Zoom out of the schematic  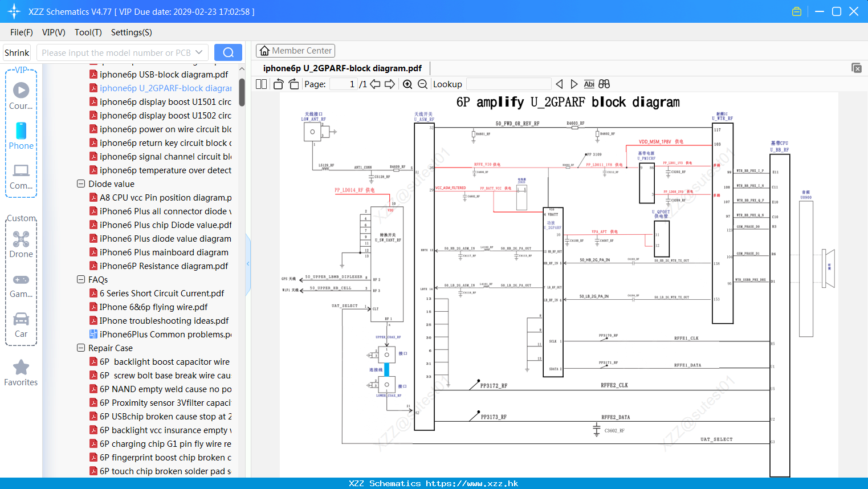pyautogui.click(x=422, y=84)
